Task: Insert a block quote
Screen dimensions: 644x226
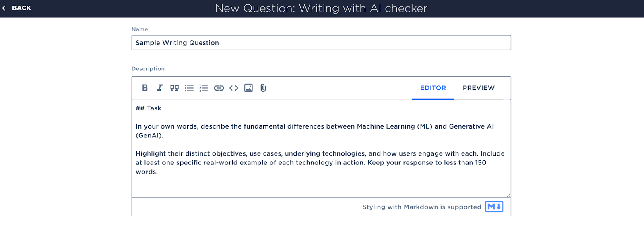Action: (174, 88)
